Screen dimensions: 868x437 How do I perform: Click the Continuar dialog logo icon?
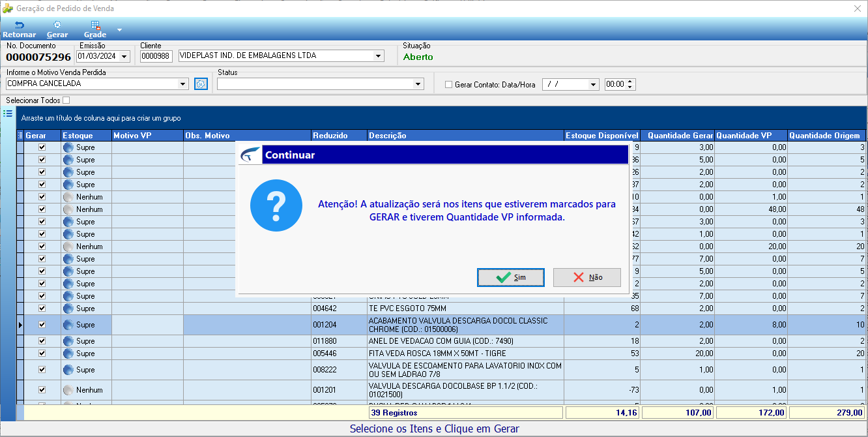click(x=250, y=155)
